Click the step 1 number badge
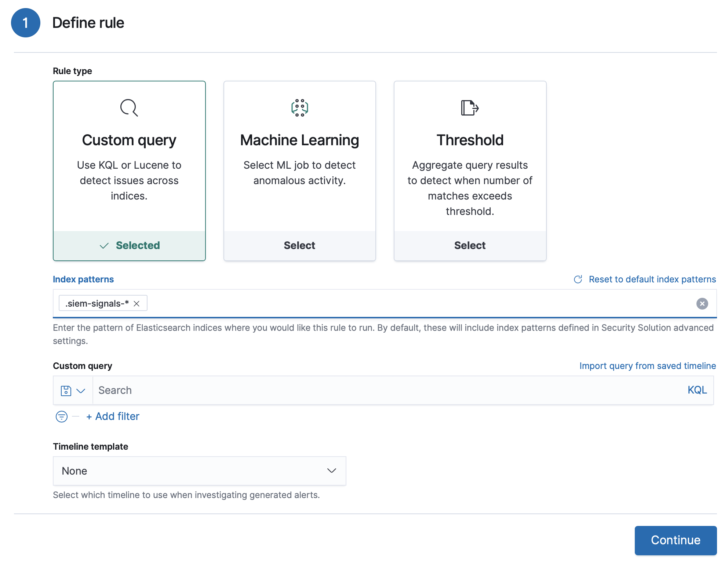 click(x=26, y=23)
